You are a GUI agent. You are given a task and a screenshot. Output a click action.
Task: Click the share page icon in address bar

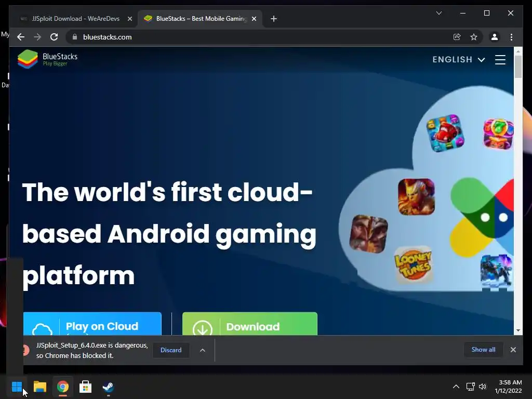pyautogui.click(x=457, y=37)
